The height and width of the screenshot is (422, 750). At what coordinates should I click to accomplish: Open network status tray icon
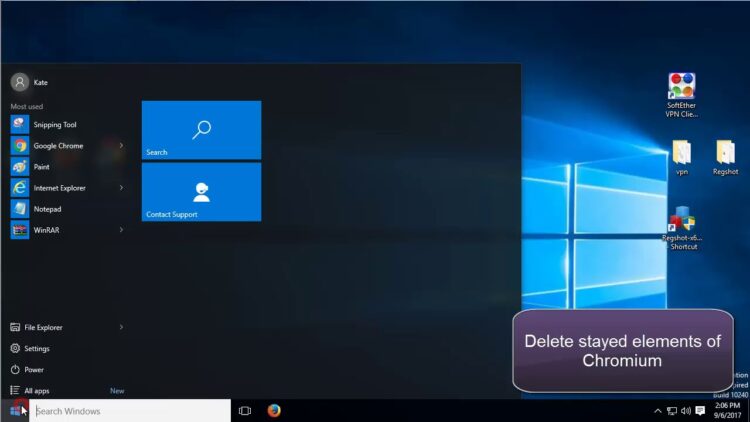tap(672, 411)
